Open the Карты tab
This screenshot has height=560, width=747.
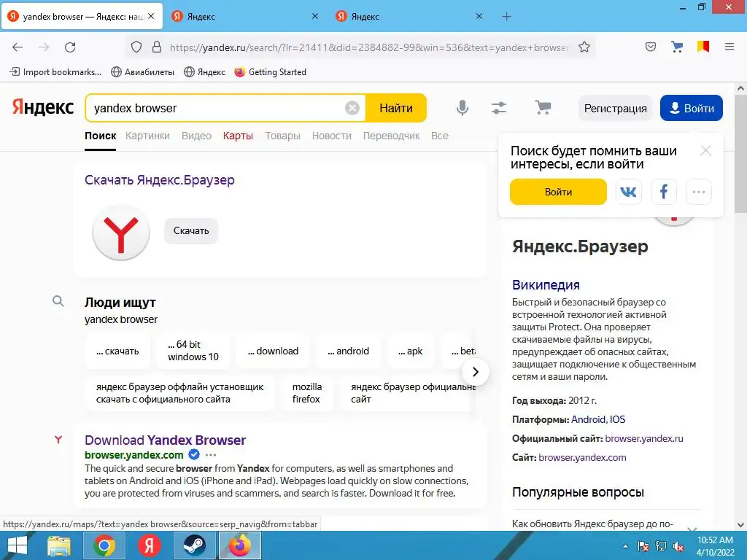point(238,136)
